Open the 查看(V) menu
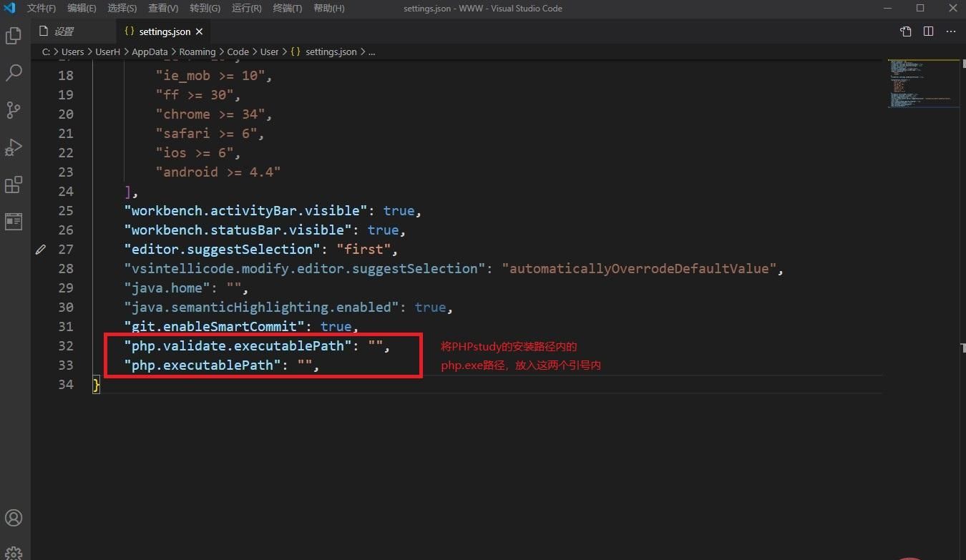The image size is (966, 560). click(163, 8)
